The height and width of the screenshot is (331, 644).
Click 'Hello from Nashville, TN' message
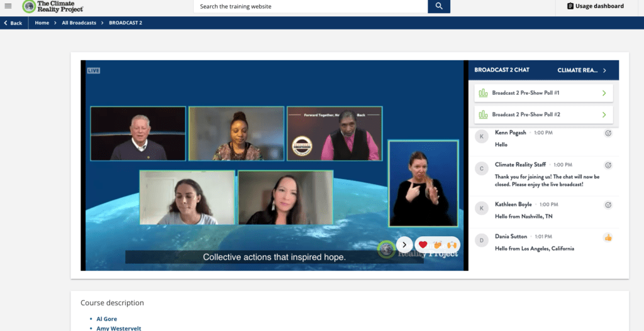click(x=524, y=217)
